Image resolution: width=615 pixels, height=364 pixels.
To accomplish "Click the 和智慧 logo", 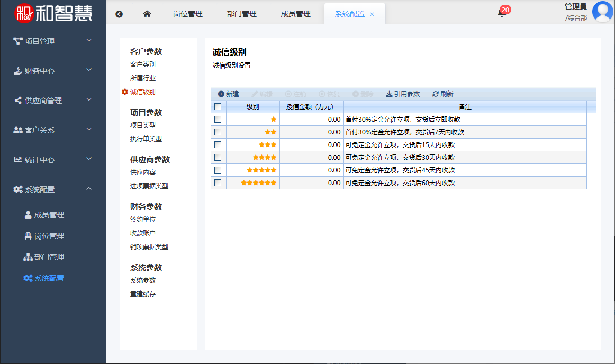I will [x=53, y=13].
